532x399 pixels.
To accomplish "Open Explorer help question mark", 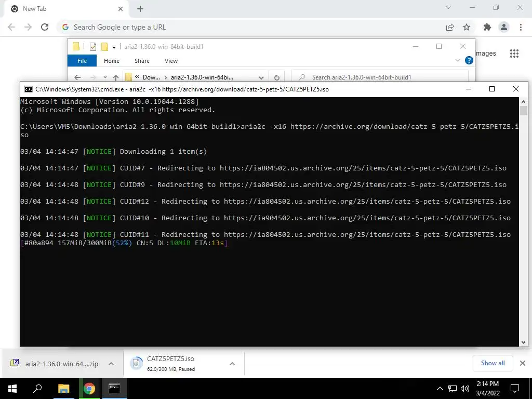I will coord(469,60).
